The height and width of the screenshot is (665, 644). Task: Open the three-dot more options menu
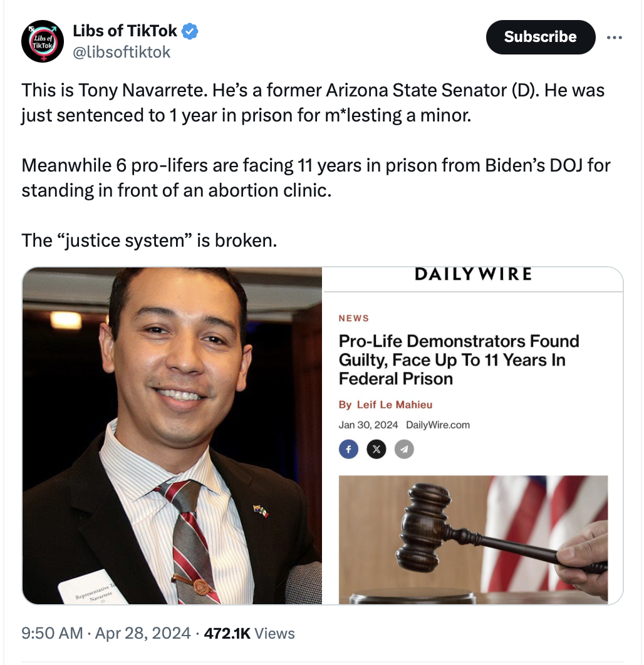614,38
